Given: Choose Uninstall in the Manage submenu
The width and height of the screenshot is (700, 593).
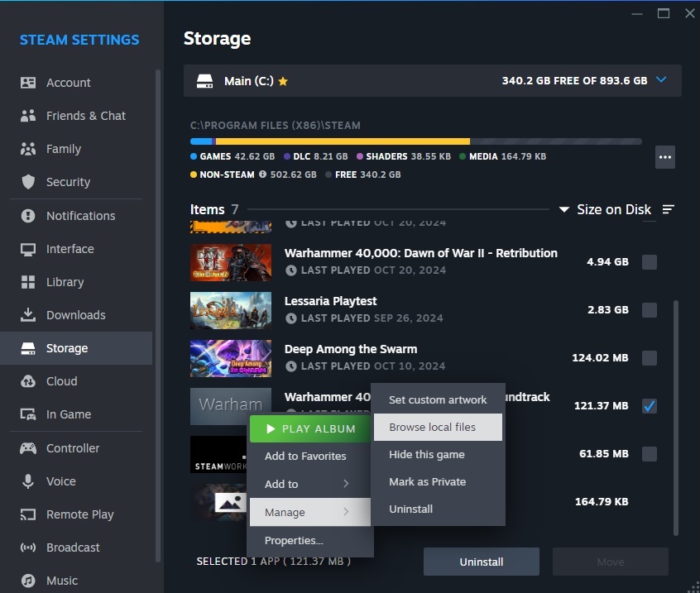Looking at the screenshot, I should coord(438,509).
